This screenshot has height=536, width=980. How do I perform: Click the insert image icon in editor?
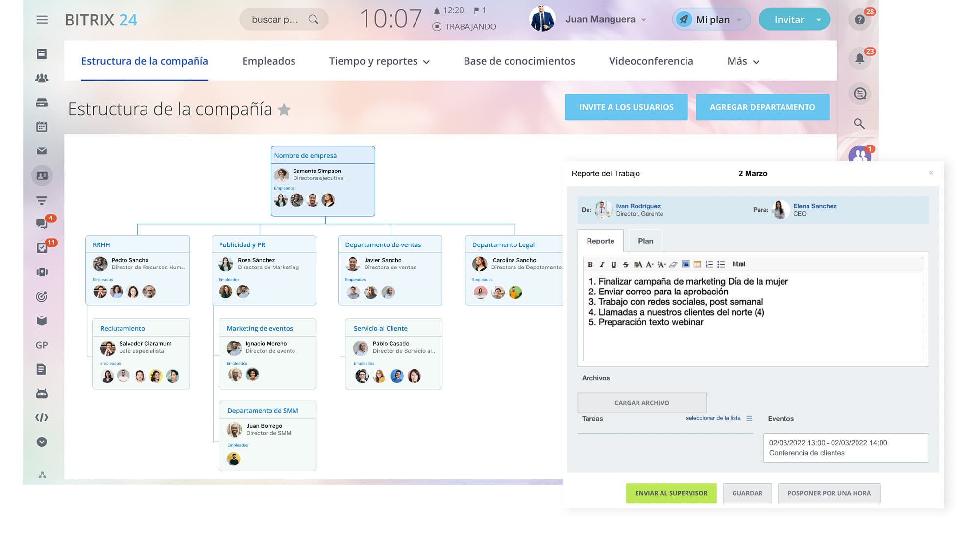(x=686, y=264)
